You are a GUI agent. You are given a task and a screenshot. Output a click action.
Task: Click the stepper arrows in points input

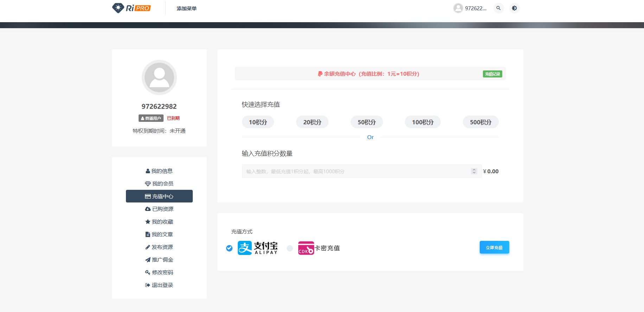(474, 171)
